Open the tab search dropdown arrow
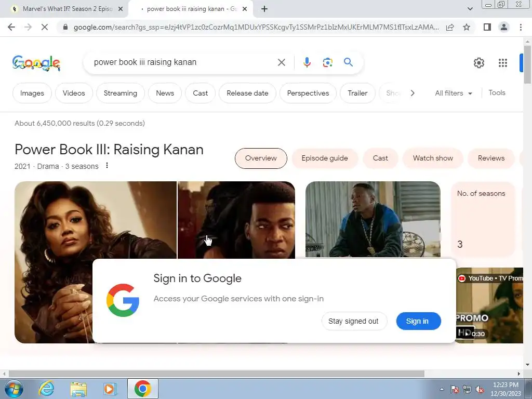This screenshot has height=399, width=532. 470,9
